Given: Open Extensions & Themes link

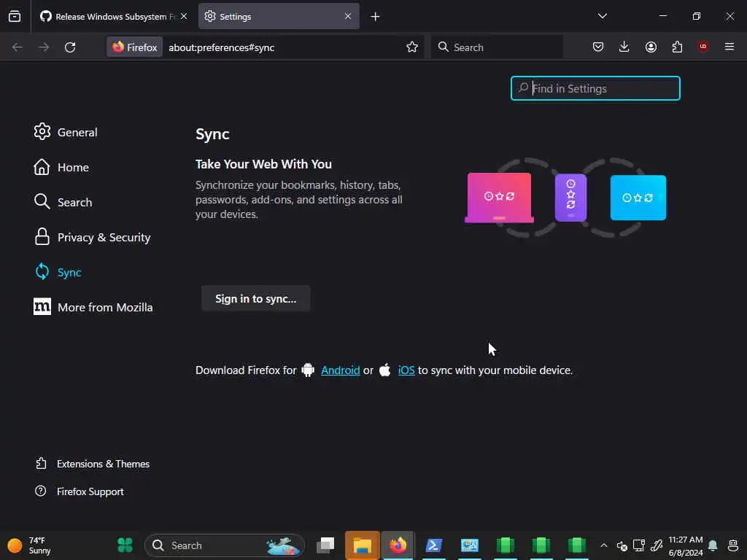Looking at the screenshot, I should click(x=93, y=464).
